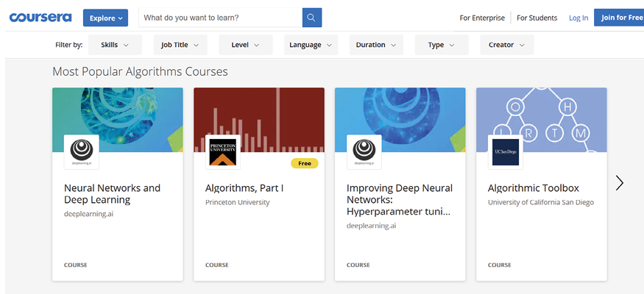Image resolution: width=644 pixels, height=294 pixels.
Task: Click the Join for Free button
Action: coord(619,18)
